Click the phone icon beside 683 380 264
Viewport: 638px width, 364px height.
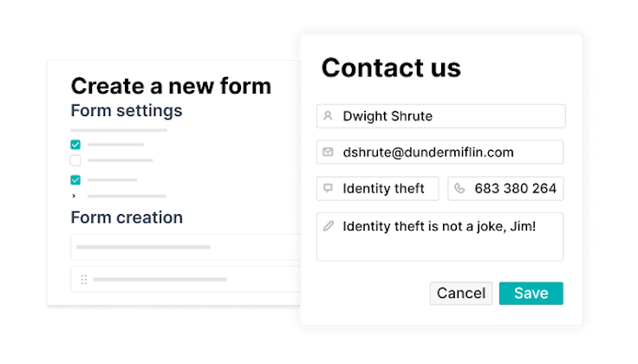tap(459, 188)
